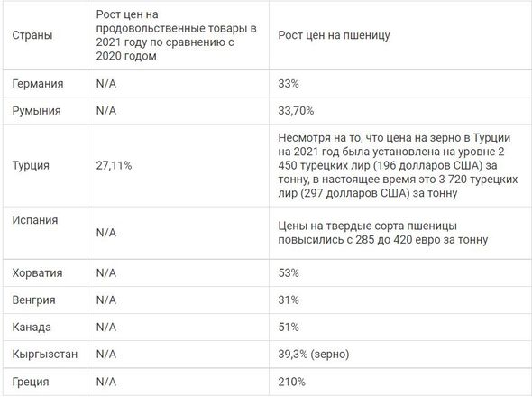Click the Turkey grain price description text
The width and height of the screenshot is (532, 397).
tap(398, 165)
